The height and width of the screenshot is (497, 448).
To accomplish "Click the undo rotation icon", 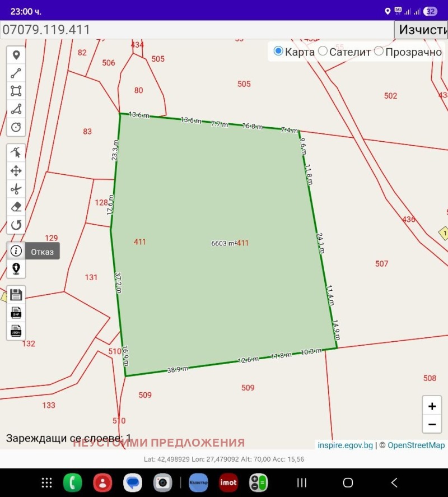I will [16, 225].
